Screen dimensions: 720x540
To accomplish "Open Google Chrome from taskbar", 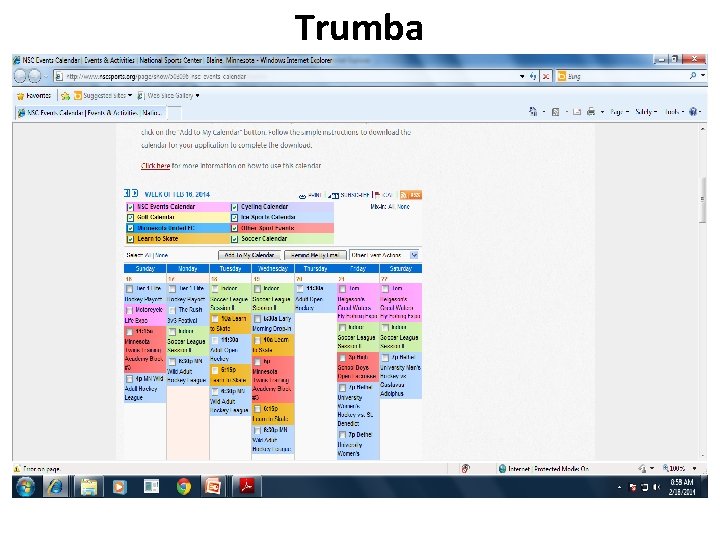I will 183,486.
